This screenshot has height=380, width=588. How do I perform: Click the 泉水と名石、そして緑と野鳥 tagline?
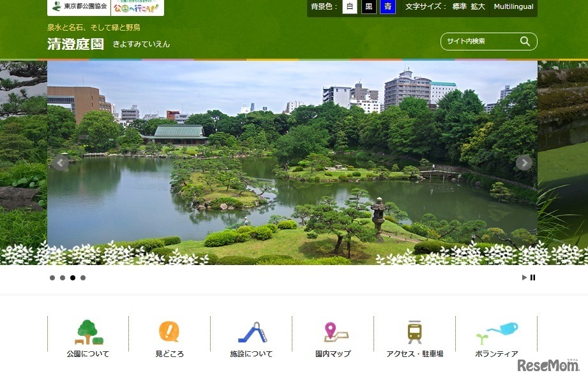(x=93, y=27)
